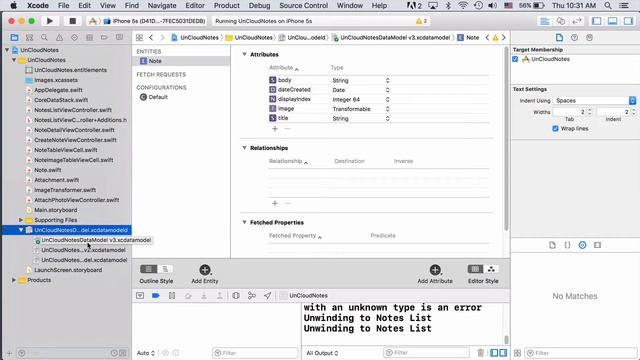The image size is (640, 360).
Task: Open the Breakpoint navigator icon
Action: [x=104, y=38]
